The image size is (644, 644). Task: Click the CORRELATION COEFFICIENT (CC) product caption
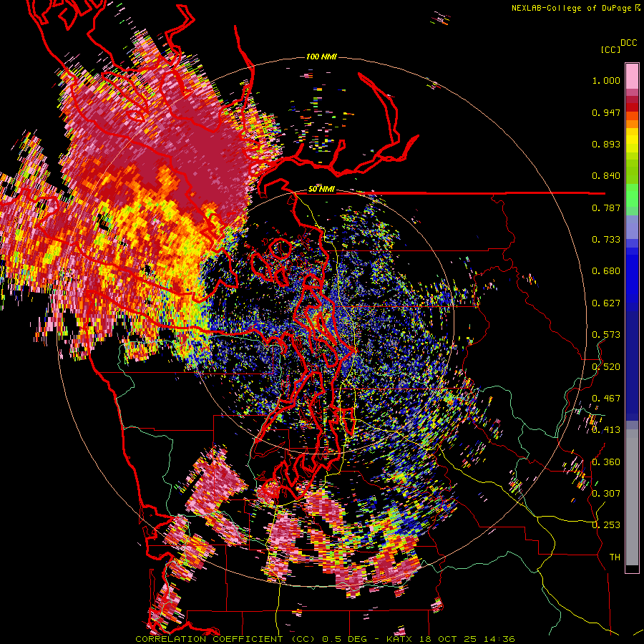pos(225,639)
